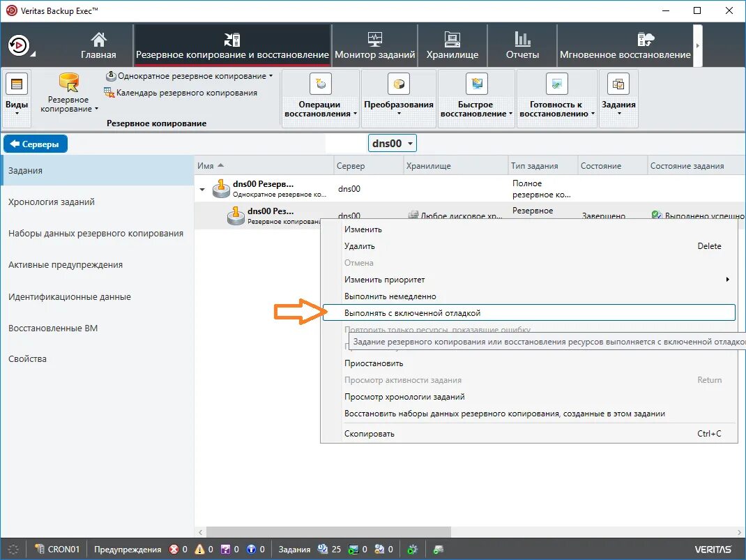Image resolution: width=746 pixels, height=560 pixels.
Task: Click the Операции восстановления icon
Action: 321,84
